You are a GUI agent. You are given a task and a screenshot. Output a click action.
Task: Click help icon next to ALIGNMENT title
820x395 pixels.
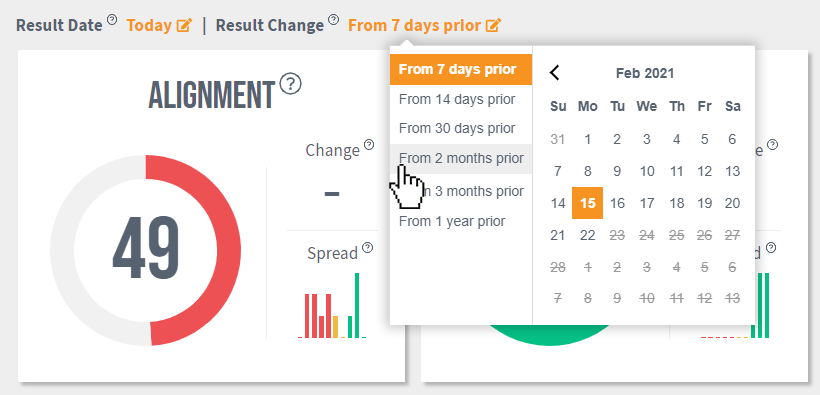point(291,84)
